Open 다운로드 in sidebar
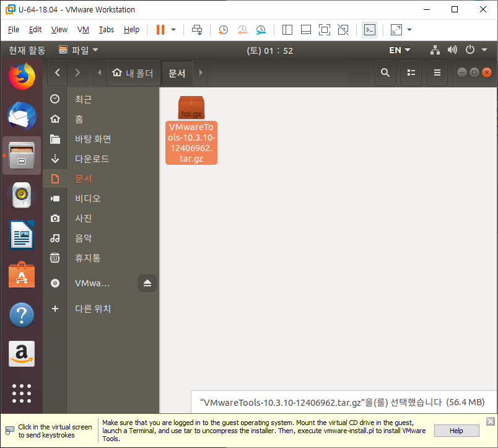Screen dimensions: 498x448 coord(101,159)
